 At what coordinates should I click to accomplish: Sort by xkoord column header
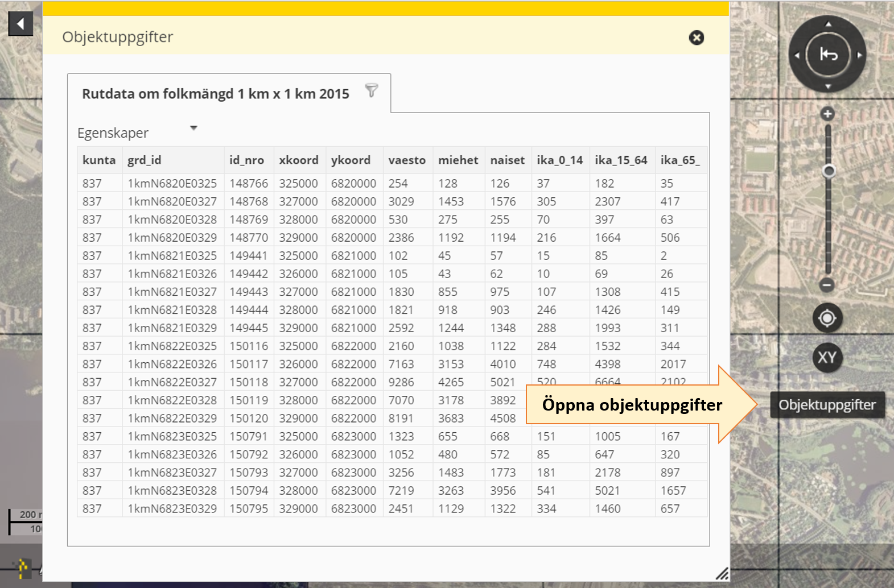299,160
